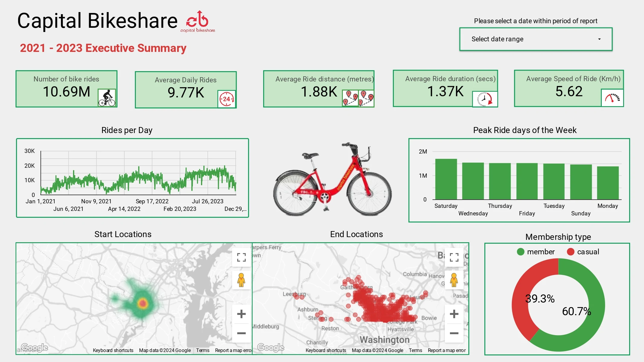This screenshot has height=362, width=644.
Task: Zoom in on the Start Locations map
Action: point(241,314)
